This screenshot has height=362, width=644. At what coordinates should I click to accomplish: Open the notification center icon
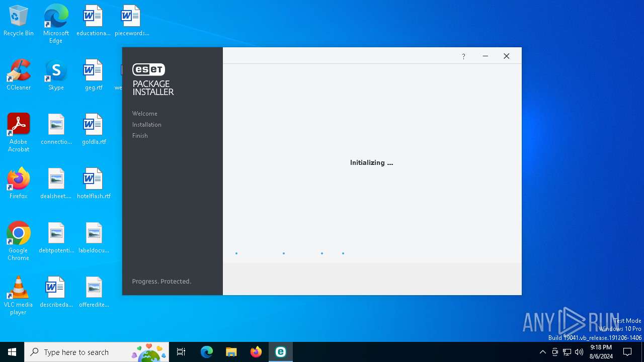627,352
